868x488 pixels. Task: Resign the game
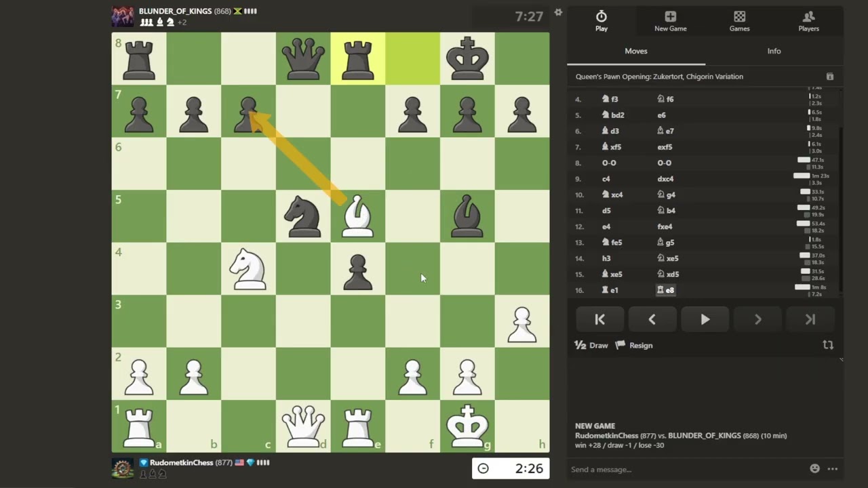pos(634,345)
